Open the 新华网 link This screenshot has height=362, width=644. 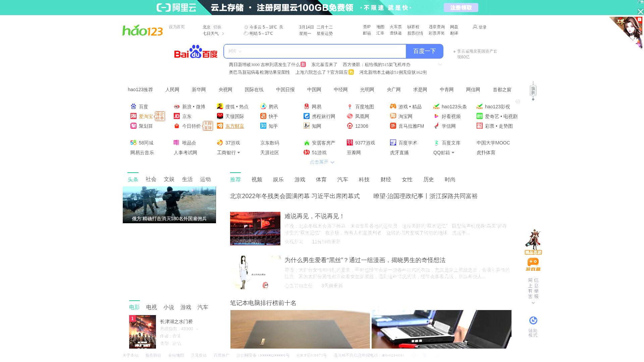(199, 90)
